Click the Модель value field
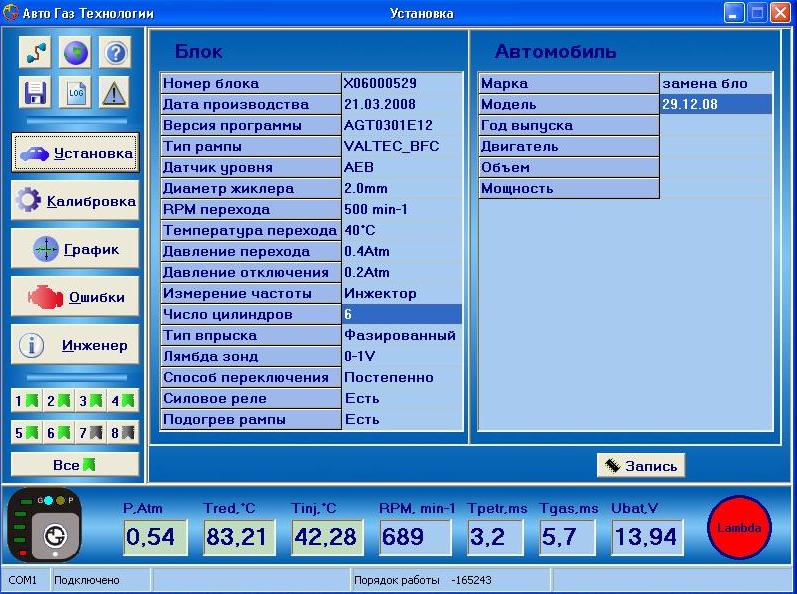 click(x=716, y=104)
